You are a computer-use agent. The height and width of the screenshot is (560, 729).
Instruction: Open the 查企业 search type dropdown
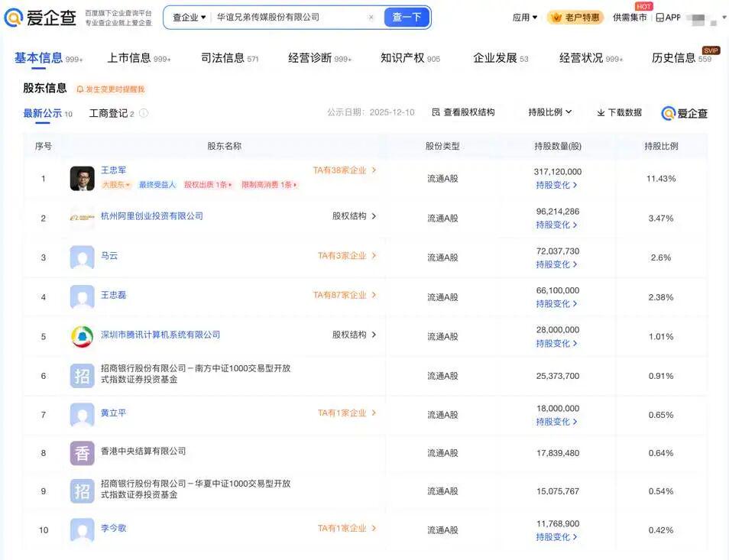tap(189, 18)
